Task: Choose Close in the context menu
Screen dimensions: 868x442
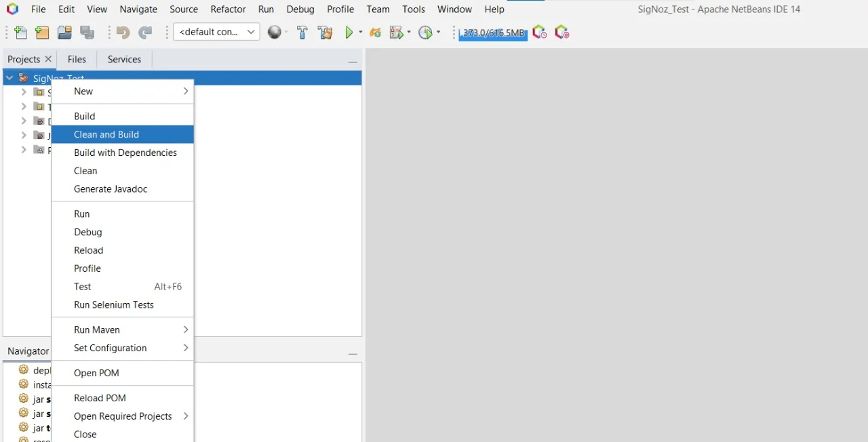Action: [x=123, y=434]
